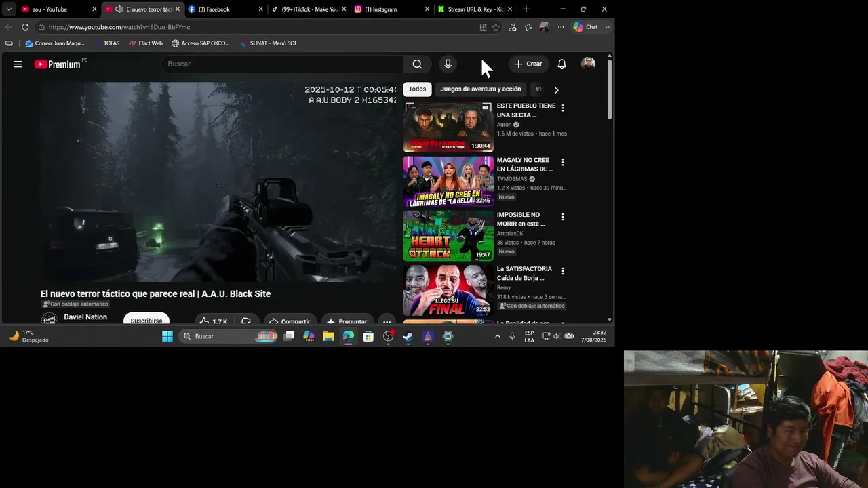Open the TOFAS bookmark
The width and height of the screenshot is (868, 488).
click(x=106, y=43)
